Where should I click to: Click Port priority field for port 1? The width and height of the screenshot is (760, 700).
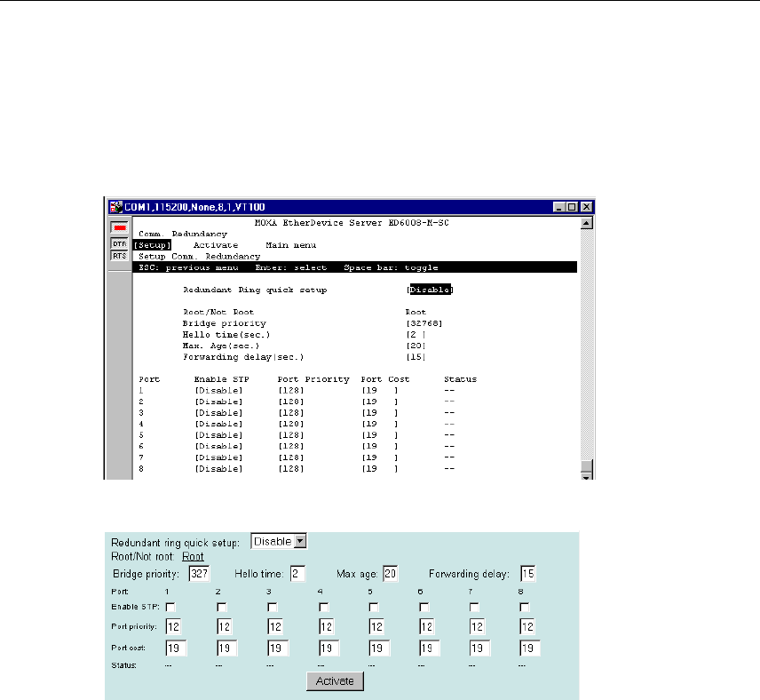click(x=173, y=627)
